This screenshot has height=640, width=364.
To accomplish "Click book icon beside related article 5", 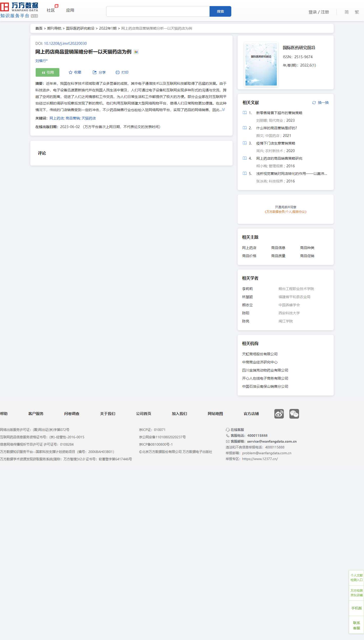I will 245,174.
